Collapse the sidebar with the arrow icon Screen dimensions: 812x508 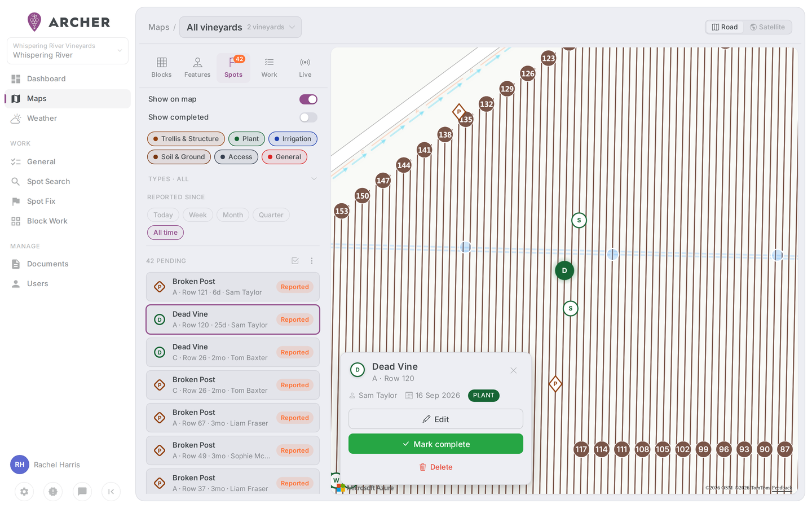(x=111, y=492)
